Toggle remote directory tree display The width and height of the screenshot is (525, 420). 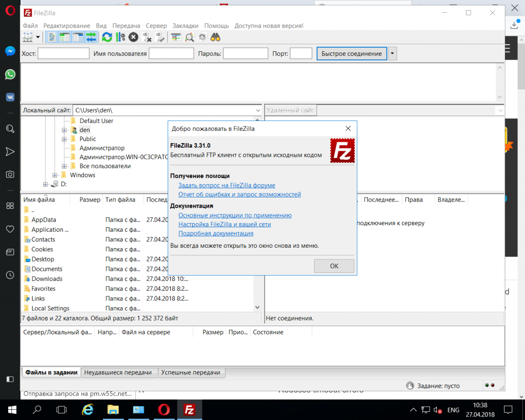tap(78, 37)
